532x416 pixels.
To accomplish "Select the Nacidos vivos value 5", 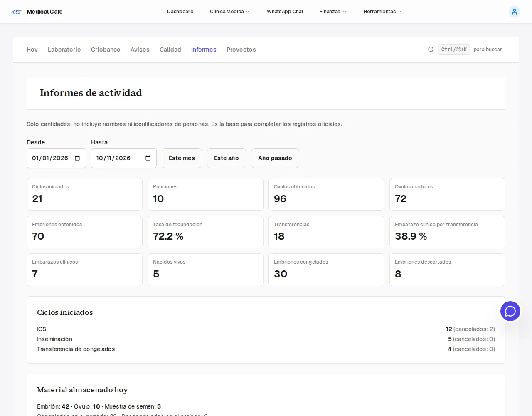I will coord(156,274).
